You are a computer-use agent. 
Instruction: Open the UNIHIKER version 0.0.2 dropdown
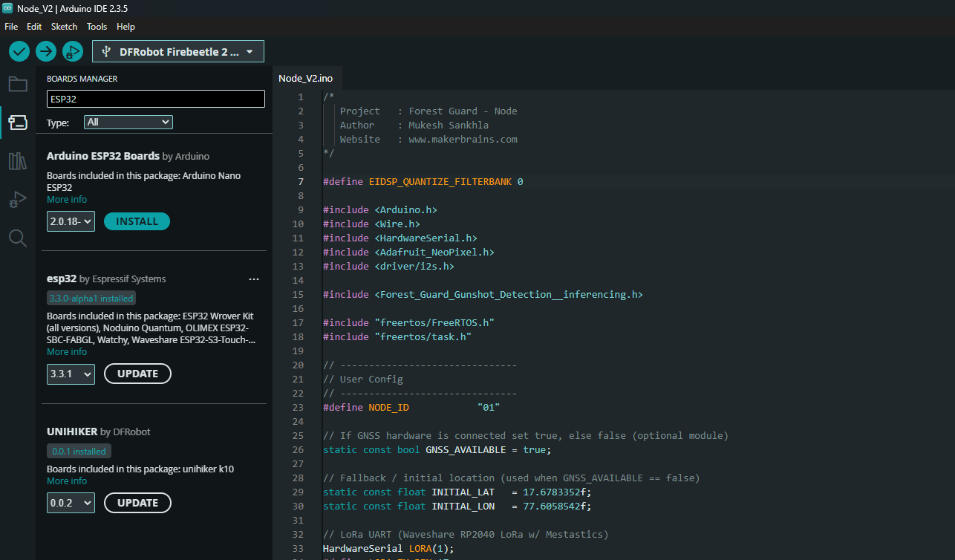click(71, 503)
